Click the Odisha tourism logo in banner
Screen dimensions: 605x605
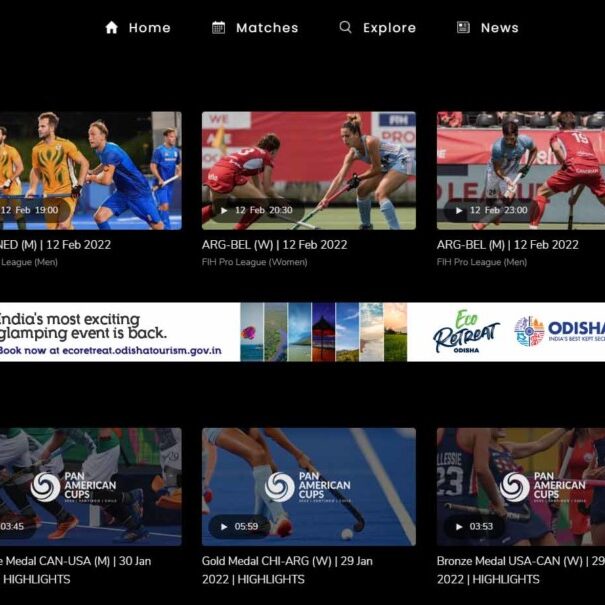point(559,331)
